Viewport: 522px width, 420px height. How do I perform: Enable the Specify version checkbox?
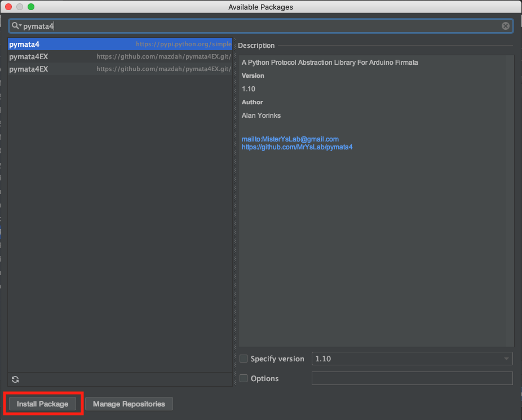(x=244, y=359)
